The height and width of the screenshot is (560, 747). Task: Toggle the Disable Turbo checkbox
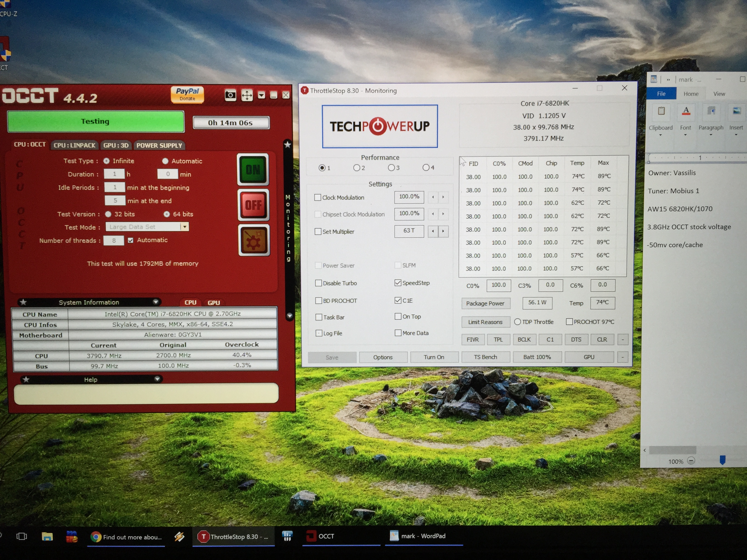tap(318, 283)
